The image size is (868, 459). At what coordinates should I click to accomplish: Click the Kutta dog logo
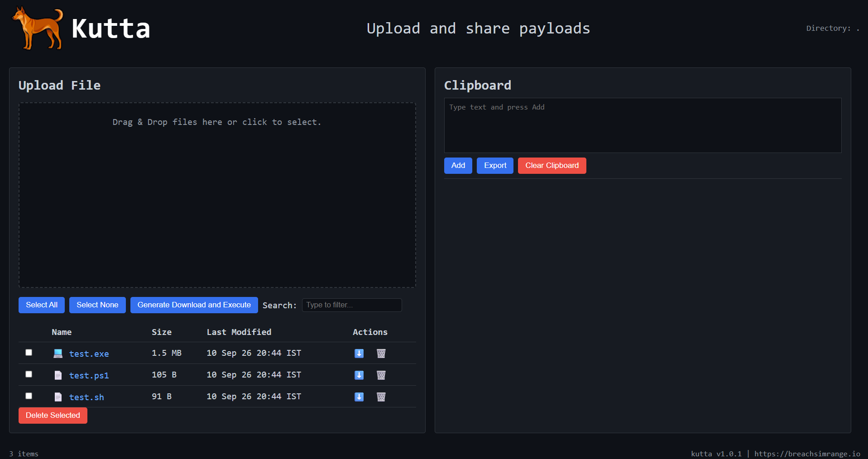click(38, 28)
